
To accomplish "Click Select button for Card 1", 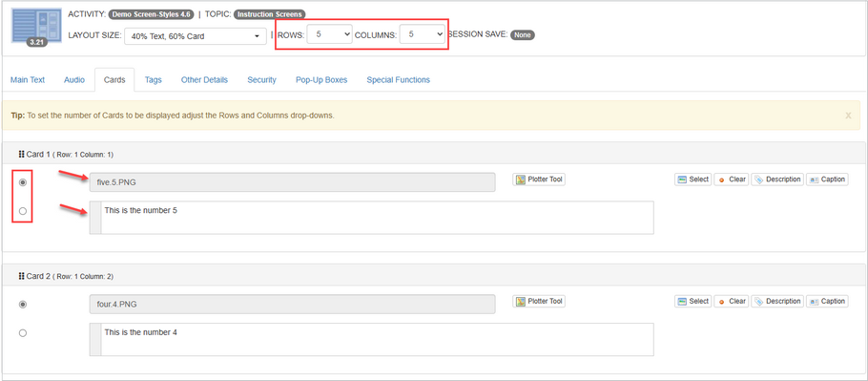I will point(693,180).
